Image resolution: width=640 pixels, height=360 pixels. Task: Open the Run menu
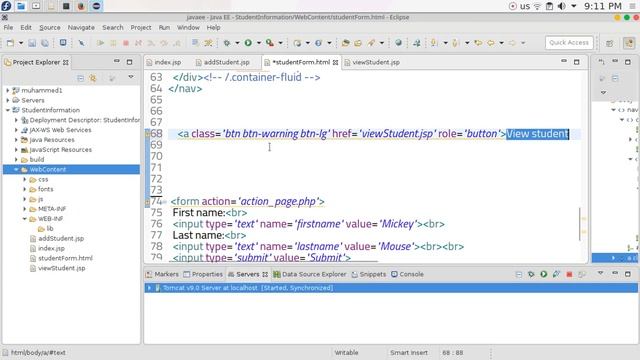tap(164, 27)
